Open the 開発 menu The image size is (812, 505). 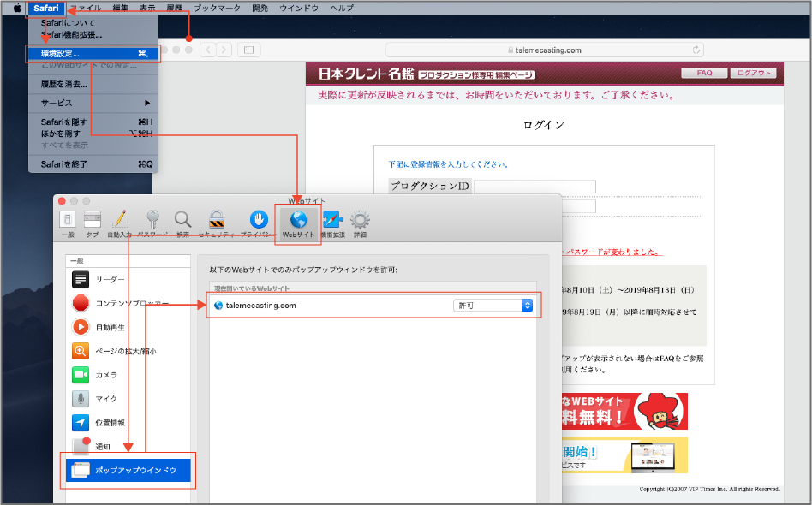click(x=260, y=8)
